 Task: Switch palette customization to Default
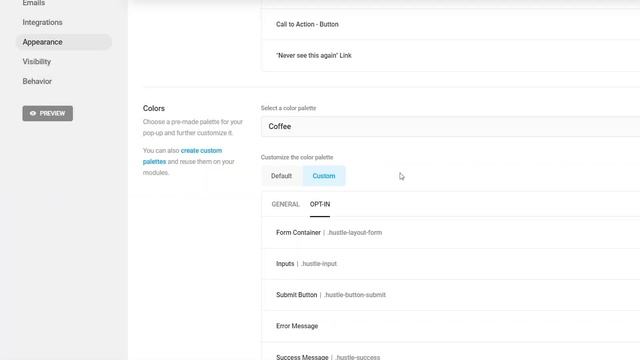282,176
